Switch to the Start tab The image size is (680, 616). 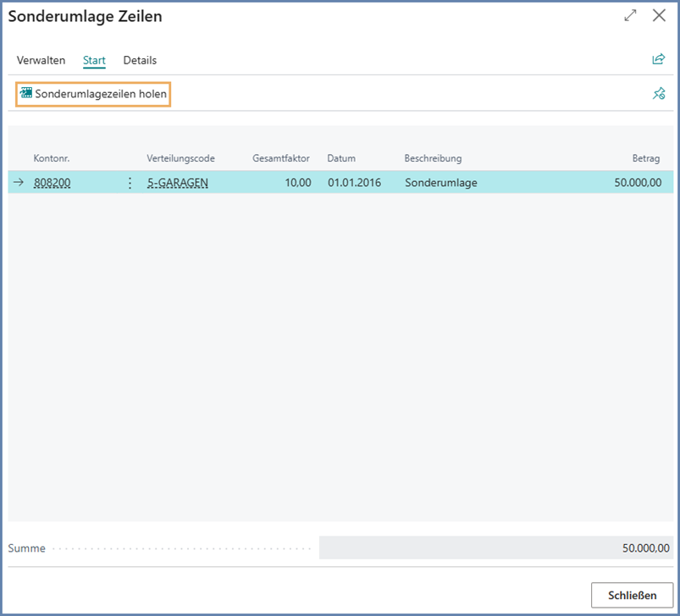pyautogui.click(x=94, y=60)
